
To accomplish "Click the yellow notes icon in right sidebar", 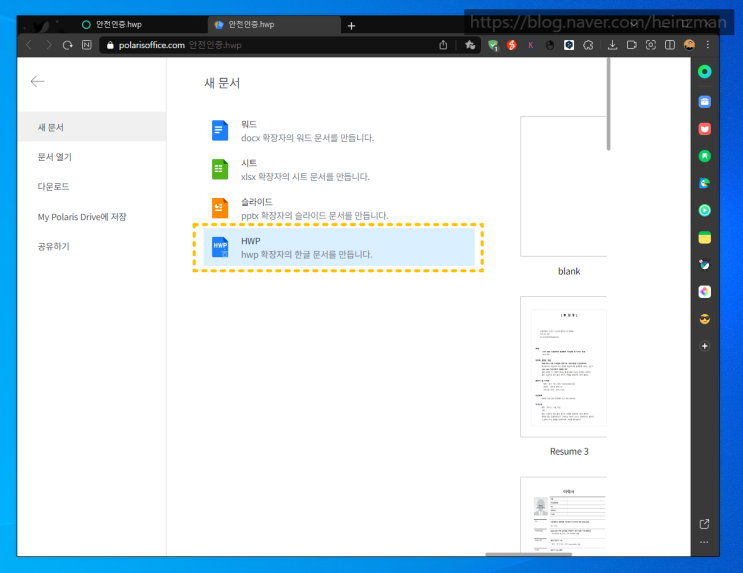I will pos(705,237).
